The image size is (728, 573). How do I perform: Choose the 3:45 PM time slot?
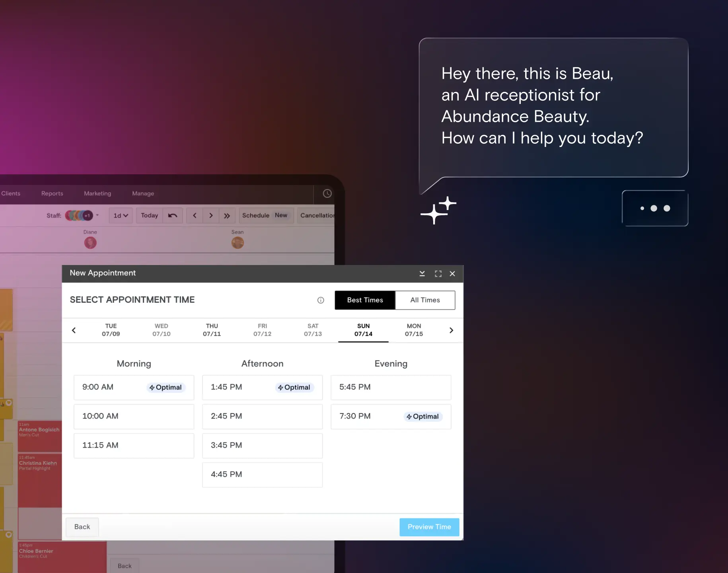(x=263, y=445)
